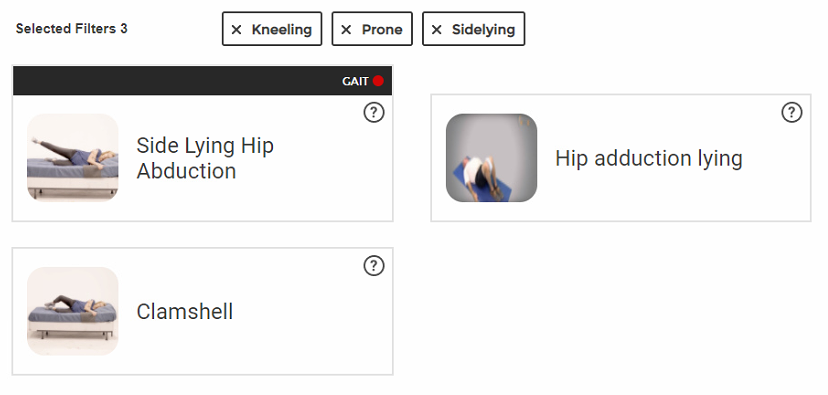Click the Sidelying filter chip label
Screen dimensions: 828x395
[x=483, y=30]
